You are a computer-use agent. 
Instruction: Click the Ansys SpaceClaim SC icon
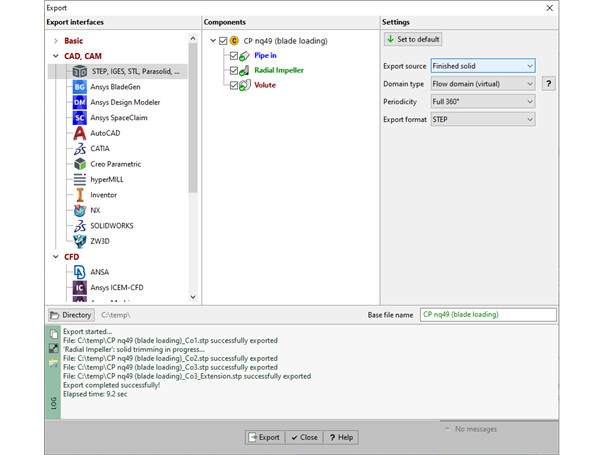coord(80,117)
